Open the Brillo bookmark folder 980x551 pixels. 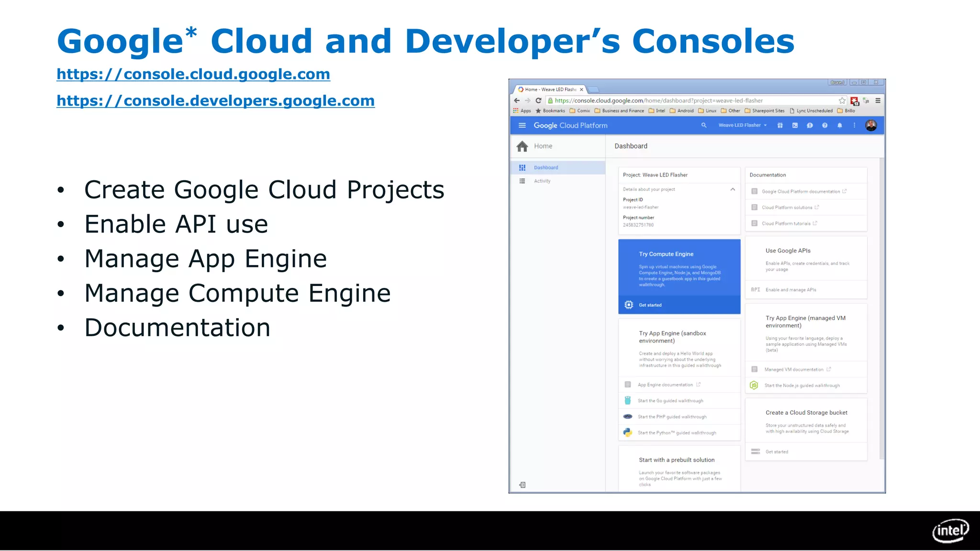846,110
